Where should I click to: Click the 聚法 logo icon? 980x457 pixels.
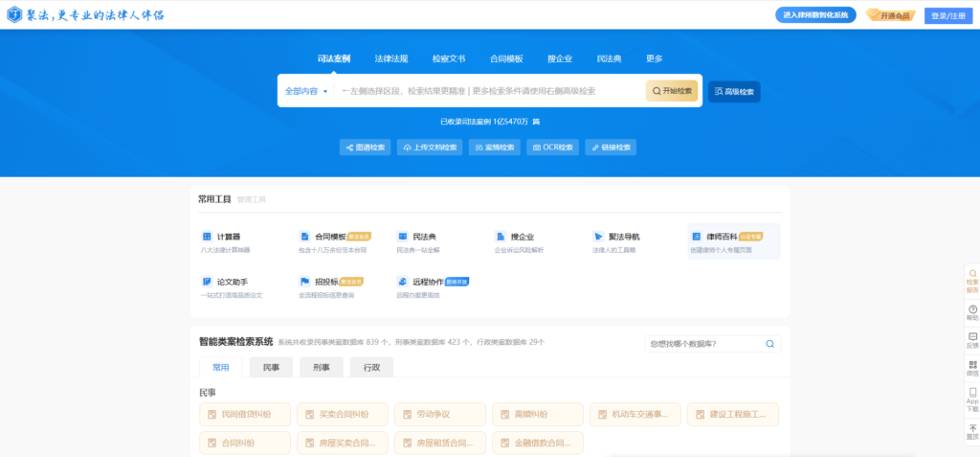click(x=14, y=14)
